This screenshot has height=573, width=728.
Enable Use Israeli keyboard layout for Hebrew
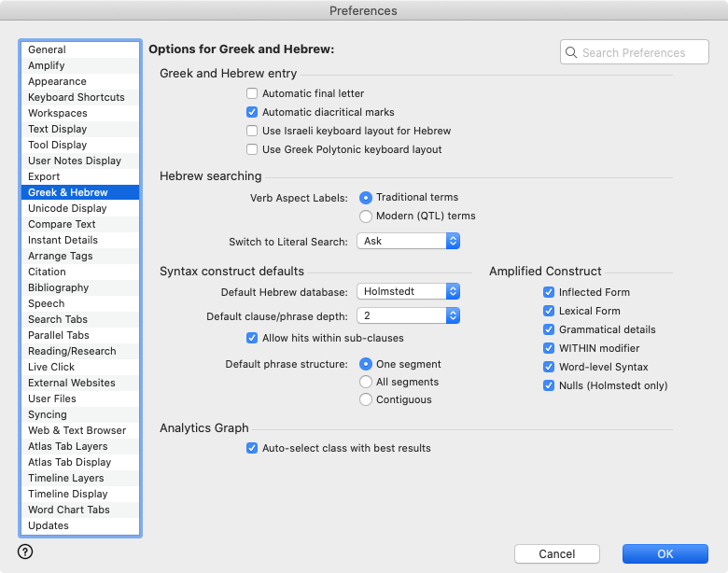(x=252, y=132)
